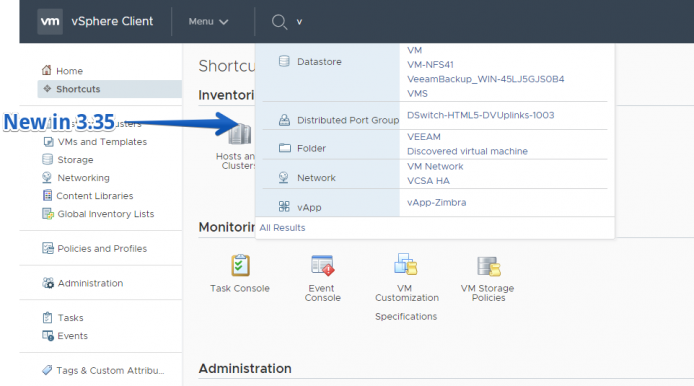Viewport: 694px width, 386px height.
Task: Open VeeamBackup_WIN-45LJ5GJS0B4 datastore result
Action: point(486,79)
